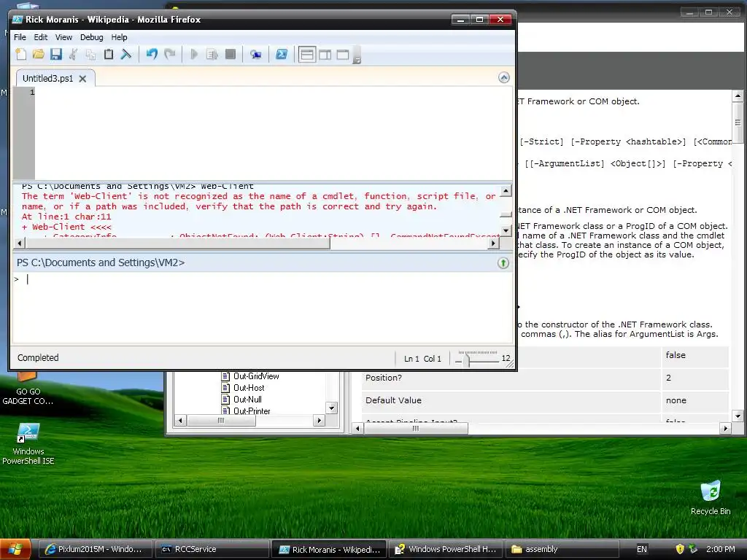Image resolution: width=747 pixels, height=560 pixels.
Task: Open the Help menu
Action: [x=119, y=37]
